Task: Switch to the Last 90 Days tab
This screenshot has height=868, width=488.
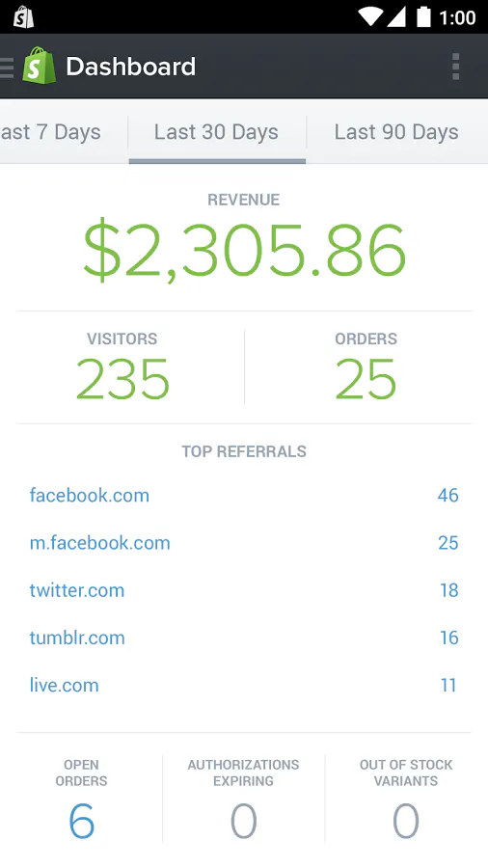Action: pos(396,132)
